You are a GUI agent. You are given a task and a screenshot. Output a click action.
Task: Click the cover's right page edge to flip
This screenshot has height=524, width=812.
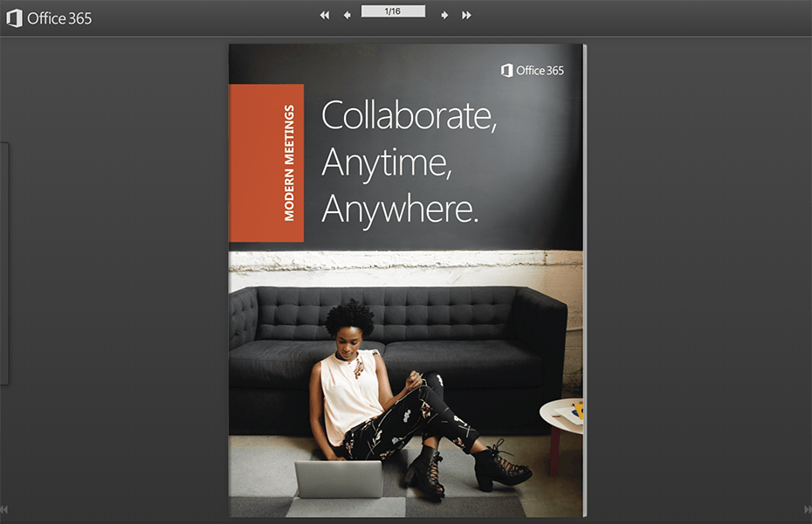point(583,279)
